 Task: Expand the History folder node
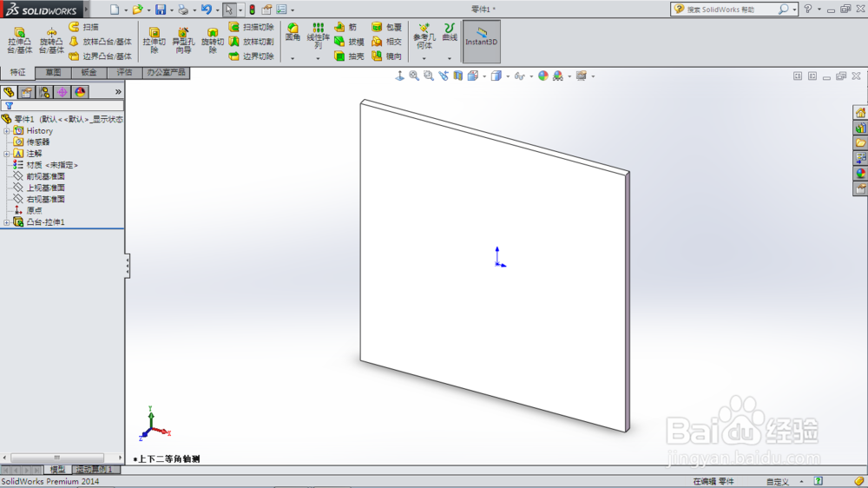point(7,131)
